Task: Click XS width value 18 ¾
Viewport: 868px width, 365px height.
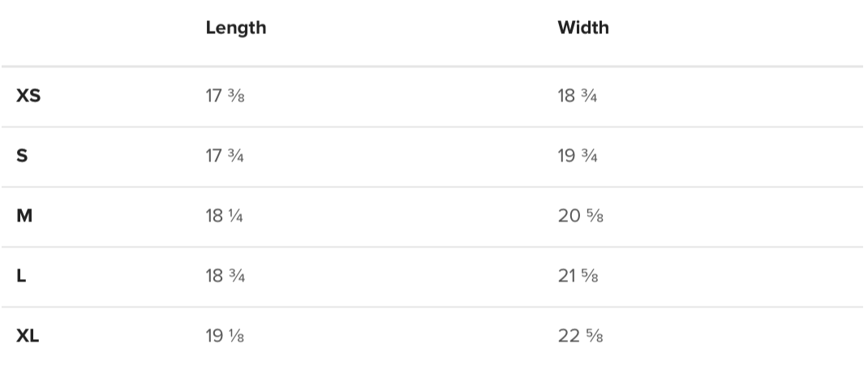Action: click(x=578, y=97)
